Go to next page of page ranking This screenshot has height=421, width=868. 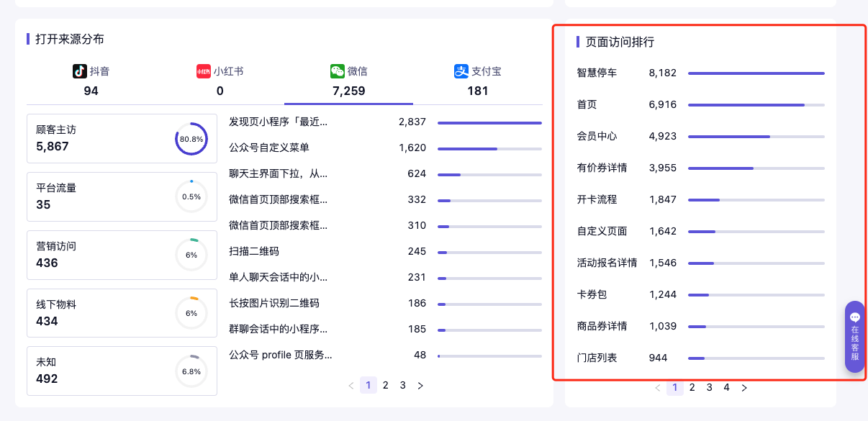744,388
